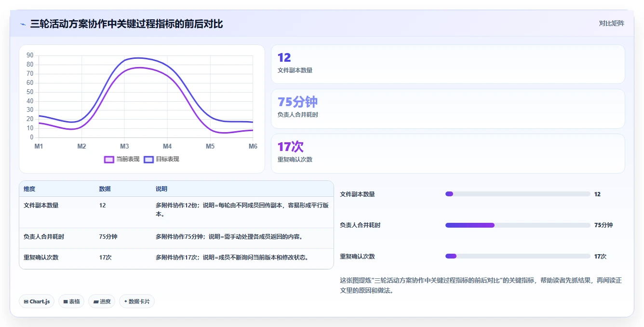
Task: Click the M6 label on chart axis
Action: pos(253,146)
